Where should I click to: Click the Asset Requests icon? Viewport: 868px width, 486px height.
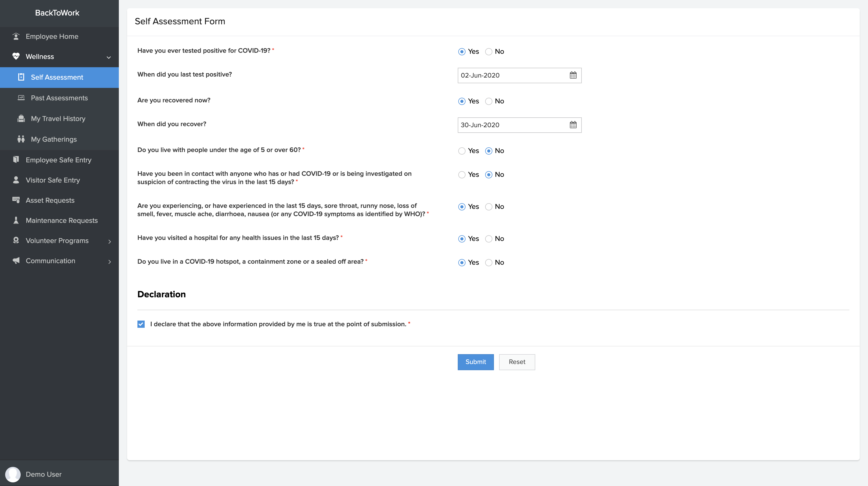(x=16, y=200)
